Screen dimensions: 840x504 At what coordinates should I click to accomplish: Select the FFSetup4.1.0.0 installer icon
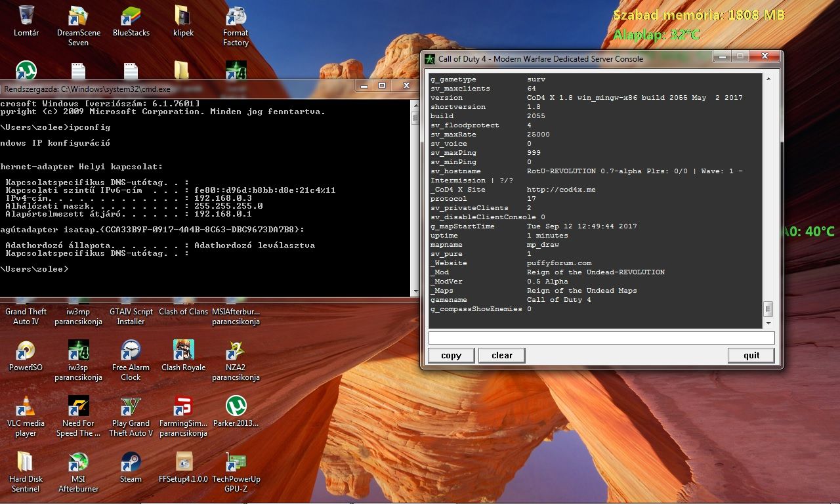[x=183, y=467]
